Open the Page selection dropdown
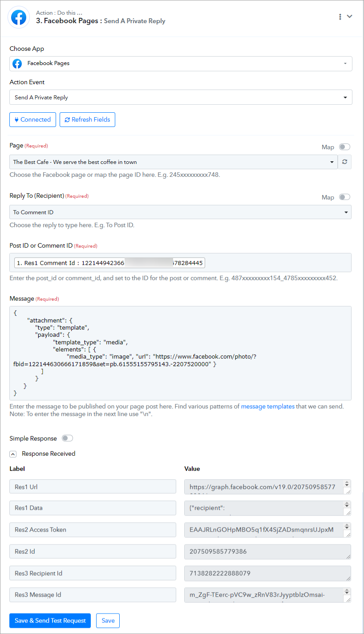The width and height of the screenshot is (364, 634). [x=174, y=162]
